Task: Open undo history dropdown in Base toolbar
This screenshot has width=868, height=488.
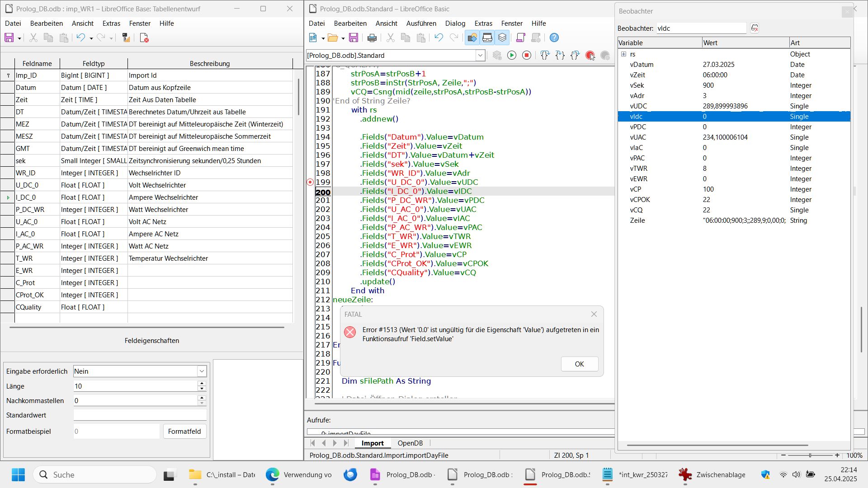Action: [91, 38]
